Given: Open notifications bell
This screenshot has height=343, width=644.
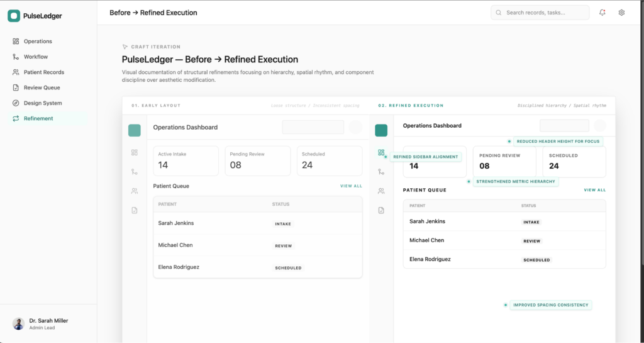Looking at the screenshot, I should [x=602, y=13].
